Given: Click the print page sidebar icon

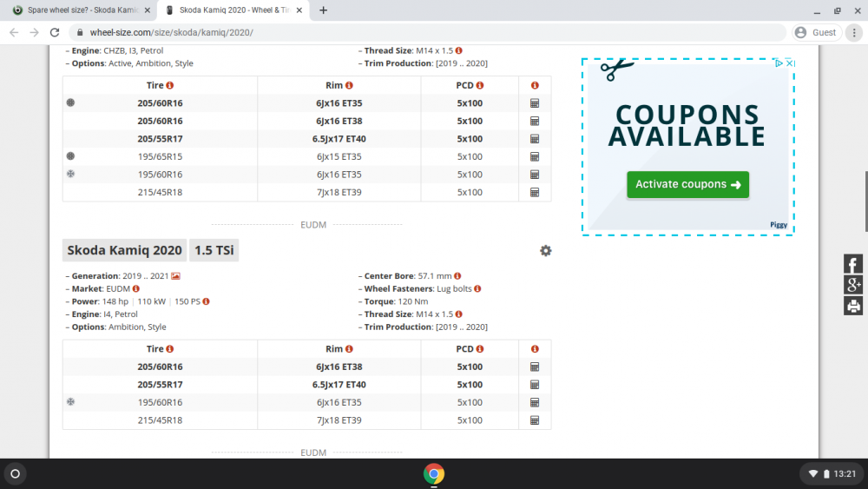Looking at the screenshot, I should [853, 306].
